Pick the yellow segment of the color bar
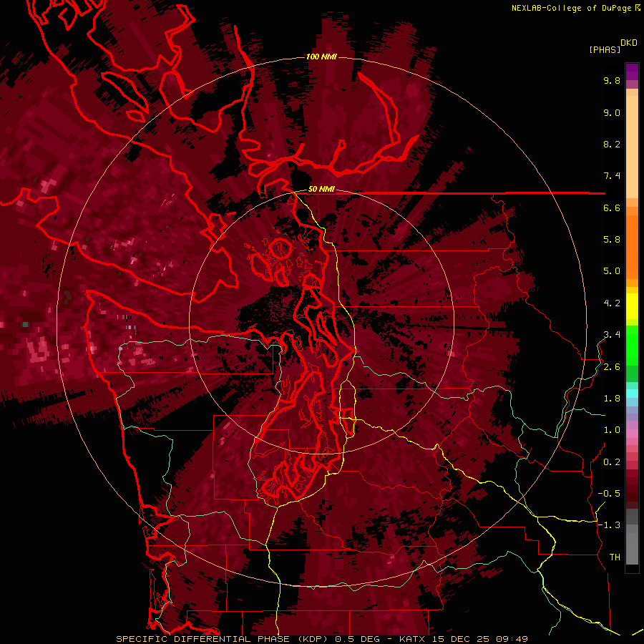Image resolution: width=644 pixels, height=644 pixels. pyautogui.click(x=632, y=306)
